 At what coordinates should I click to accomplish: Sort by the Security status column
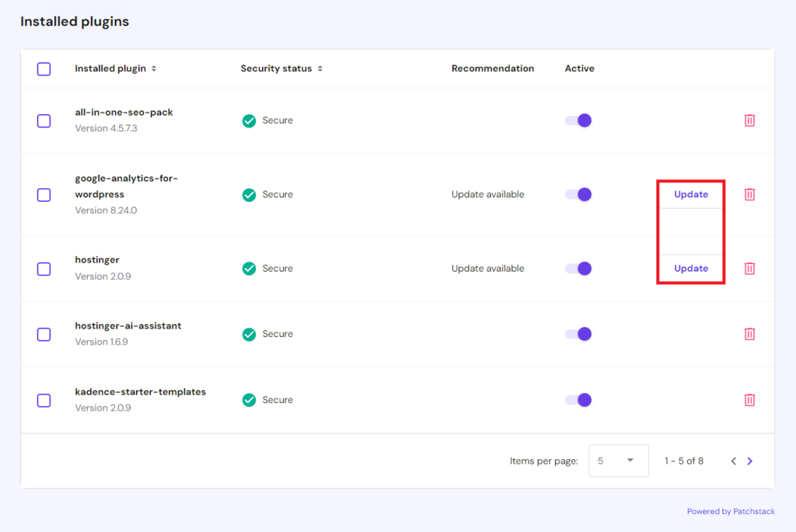point(318,68)
